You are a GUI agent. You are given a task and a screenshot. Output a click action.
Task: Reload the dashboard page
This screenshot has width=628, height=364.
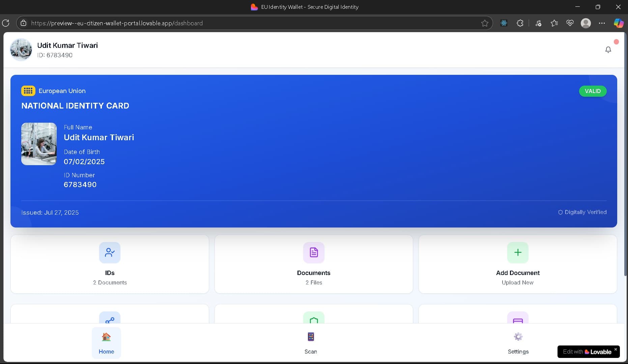(6, 23)
